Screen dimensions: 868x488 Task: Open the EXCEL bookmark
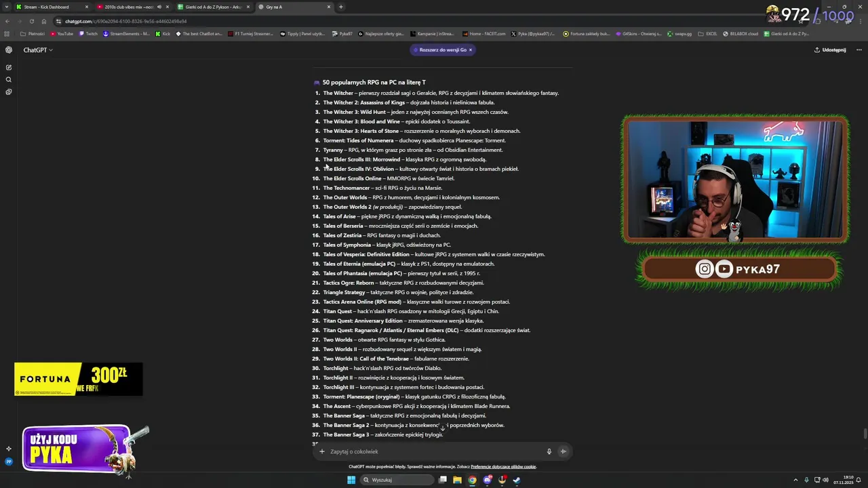point(708,33)
